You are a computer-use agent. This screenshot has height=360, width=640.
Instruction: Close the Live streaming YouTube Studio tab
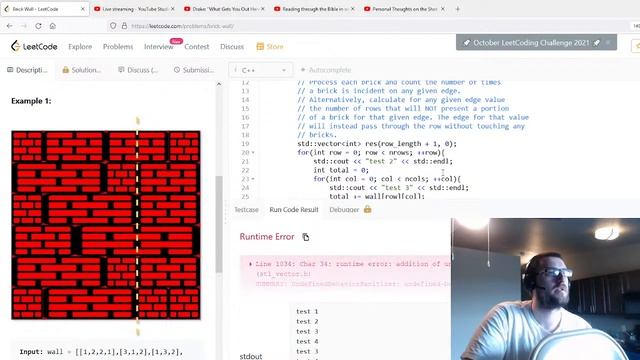(x=173, y=9)
